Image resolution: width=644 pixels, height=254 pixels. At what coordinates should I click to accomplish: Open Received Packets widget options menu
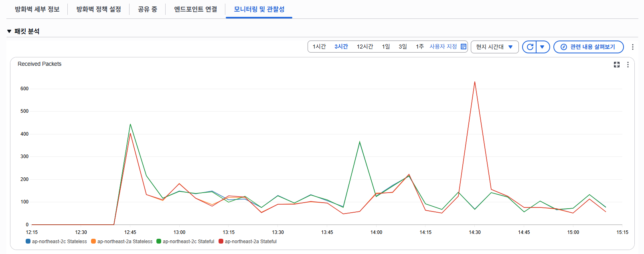pos(628,65)
